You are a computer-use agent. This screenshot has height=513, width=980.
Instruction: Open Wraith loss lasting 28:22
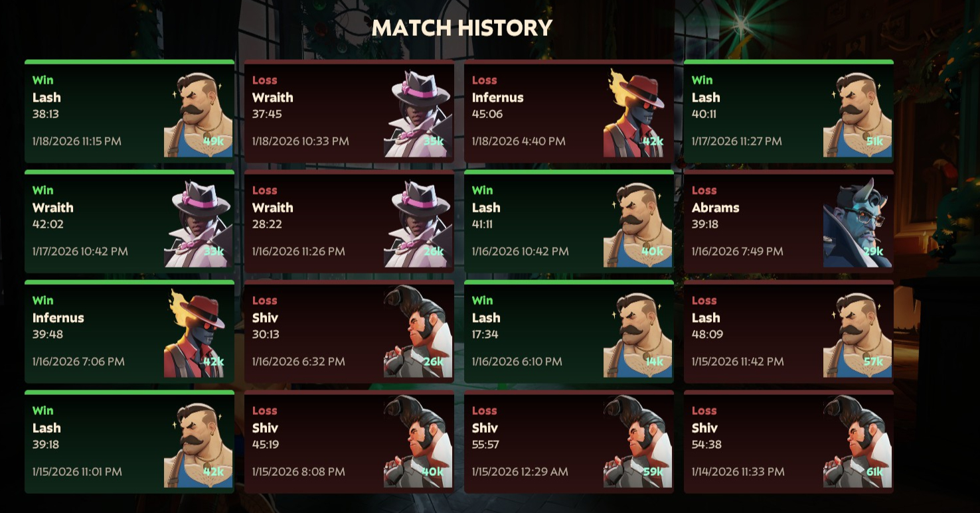click(x=349, y=222)
